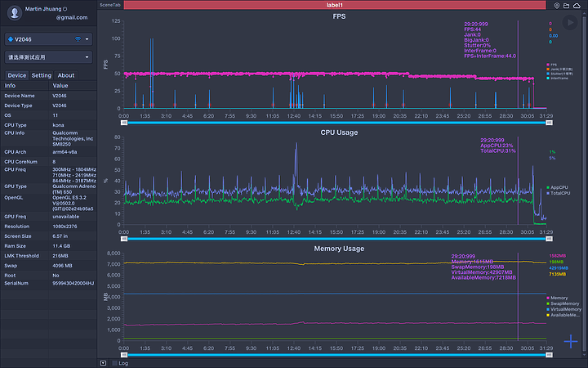Click the Memory Usage chart left range handle
This screenshot has height=368, width=588.
[x=124, y=355]
